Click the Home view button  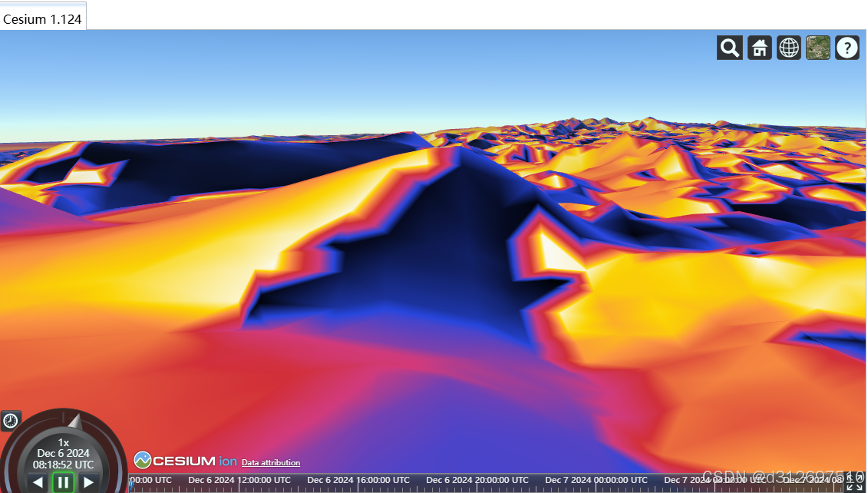[x=759, y=47]
